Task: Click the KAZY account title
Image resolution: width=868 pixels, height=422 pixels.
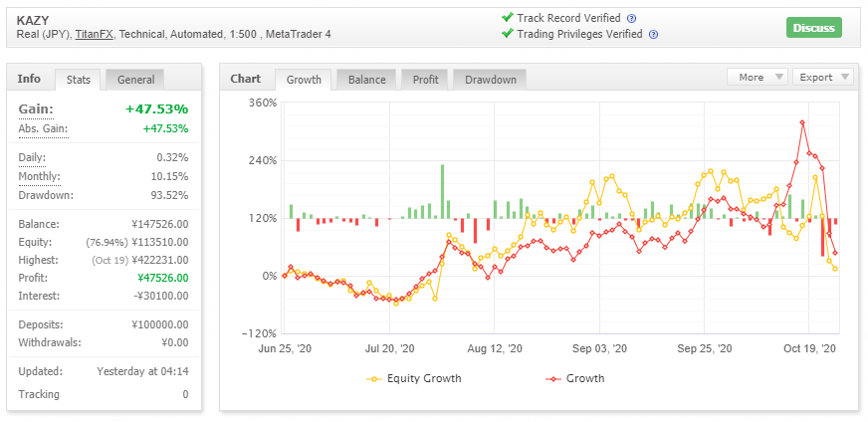Action: (33, 21)
